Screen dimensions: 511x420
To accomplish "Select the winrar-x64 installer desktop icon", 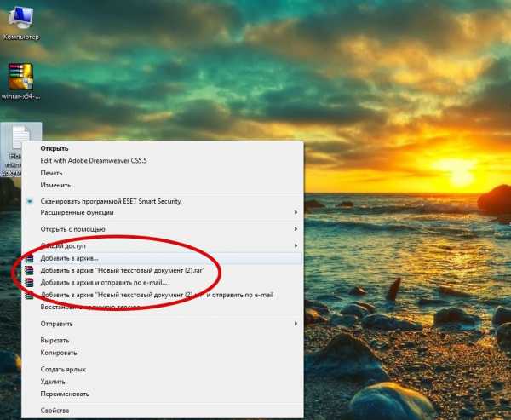I will [x=20, y=81].
